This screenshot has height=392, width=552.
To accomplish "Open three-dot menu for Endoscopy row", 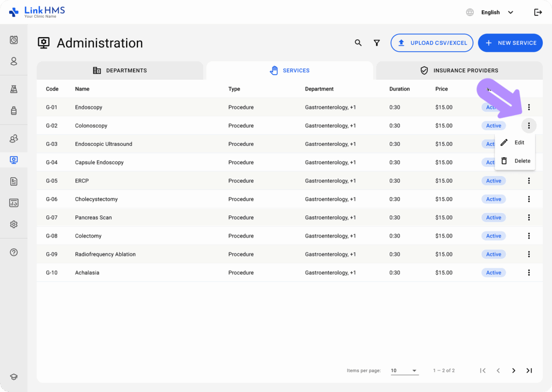I will point(529,107).
